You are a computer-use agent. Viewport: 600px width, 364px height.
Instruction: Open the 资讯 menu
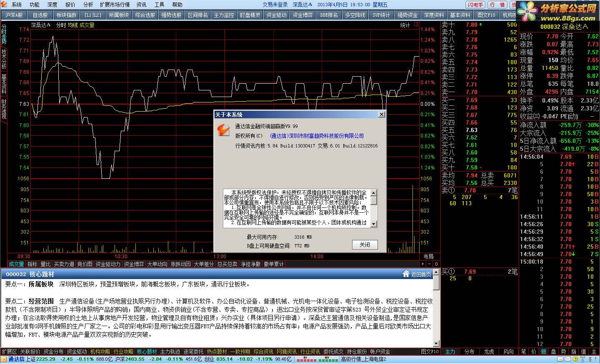142,5
